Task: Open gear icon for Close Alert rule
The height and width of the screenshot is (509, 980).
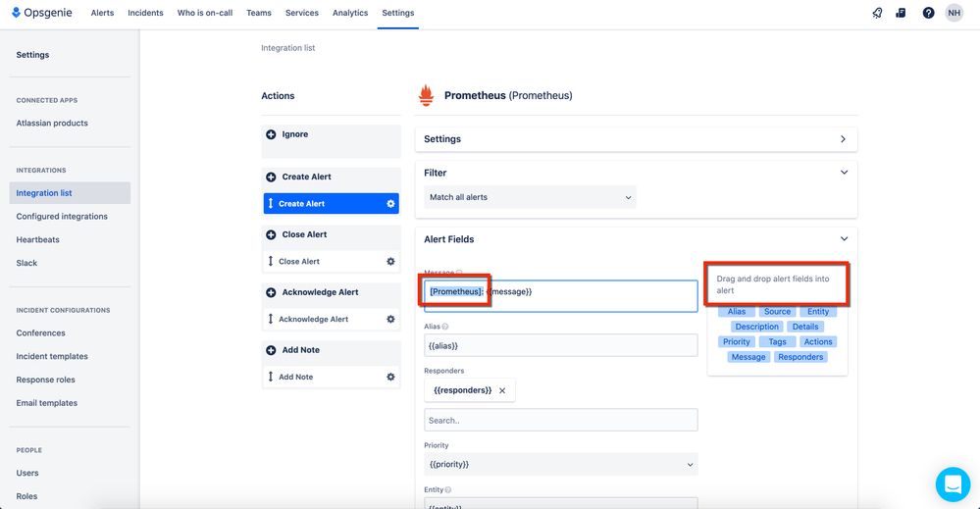Action: tap(390, 261)
